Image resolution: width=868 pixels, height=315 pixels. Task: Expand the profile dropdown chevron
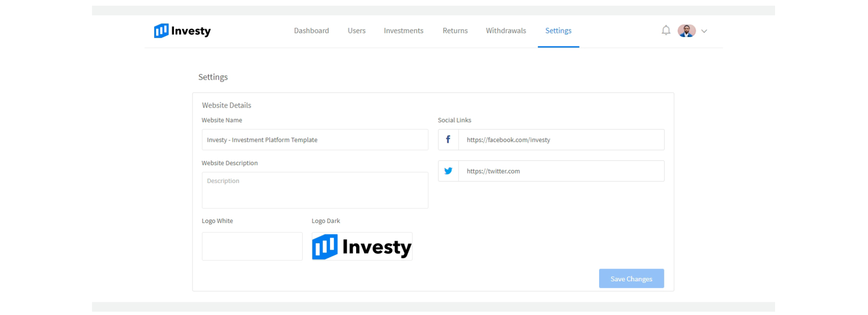point(704,31)
